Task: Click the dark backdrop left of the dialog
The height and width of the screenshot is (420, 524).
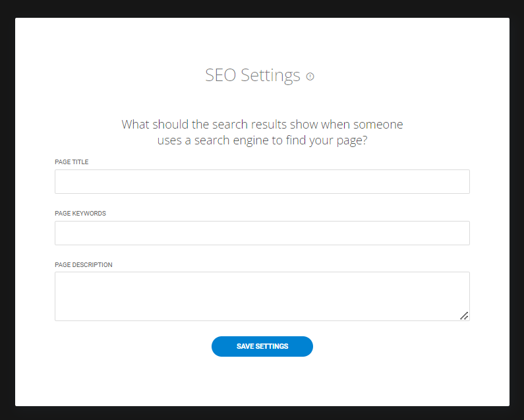Action: pyautogui.click(x=7, y=210)
